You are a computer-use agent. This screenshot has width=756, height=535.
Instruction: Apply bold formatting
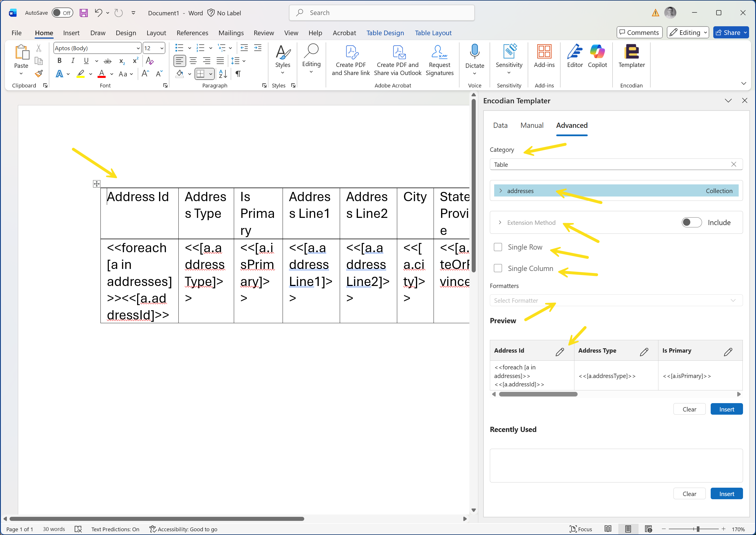pyautogui.click(x=59, y=61)
